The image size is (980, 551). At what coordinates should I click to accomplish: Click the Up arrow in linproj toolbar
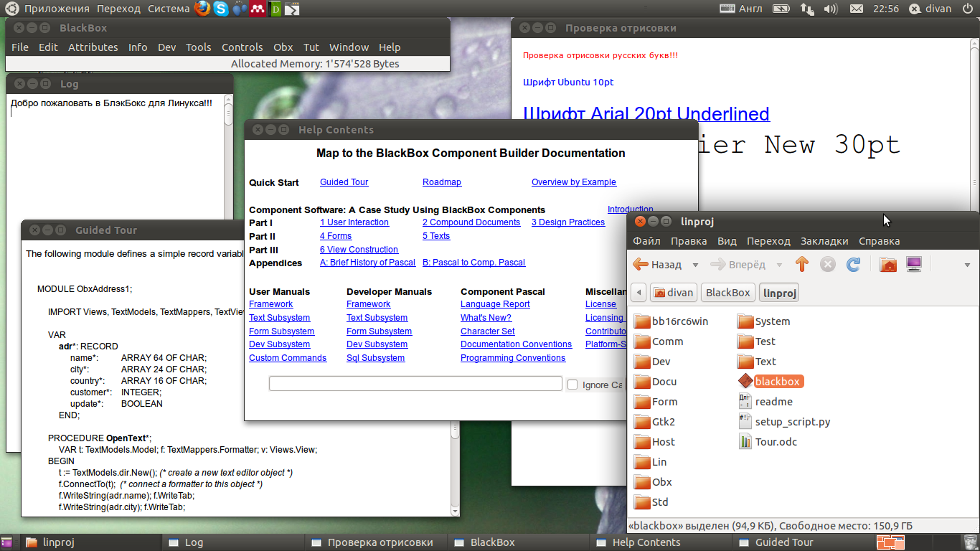click(x=802, y=265)
